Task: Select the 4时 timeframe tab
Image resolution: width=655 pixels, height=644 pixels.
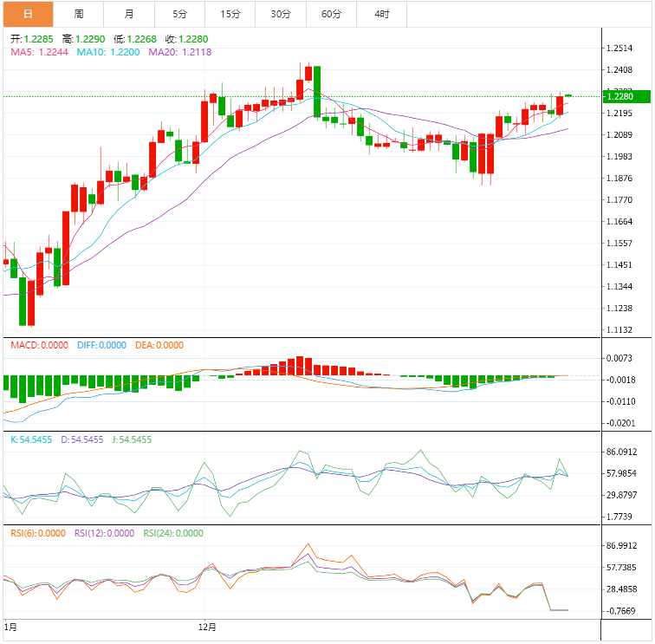Action: point(381,14)
